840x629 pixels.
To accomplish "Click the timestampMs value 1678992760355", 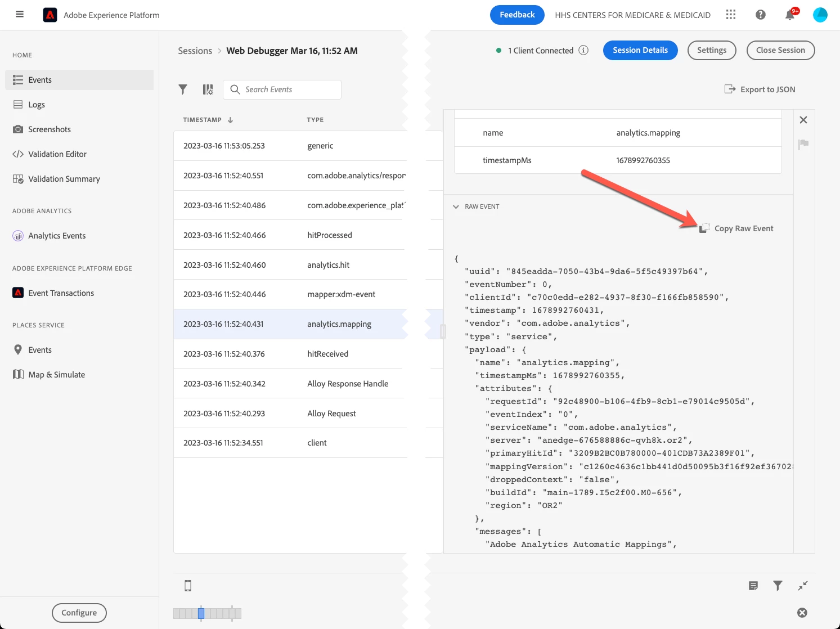I will [x=643, y=160].
